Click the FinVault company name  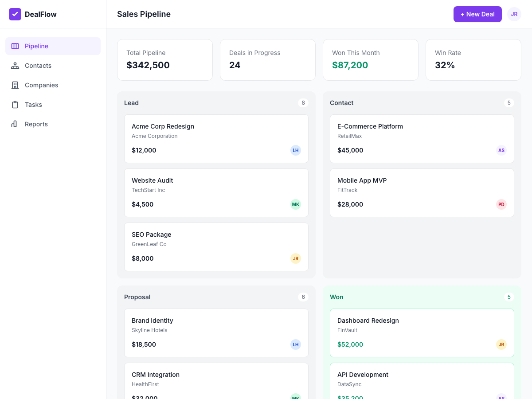click(x=347, y=330)
